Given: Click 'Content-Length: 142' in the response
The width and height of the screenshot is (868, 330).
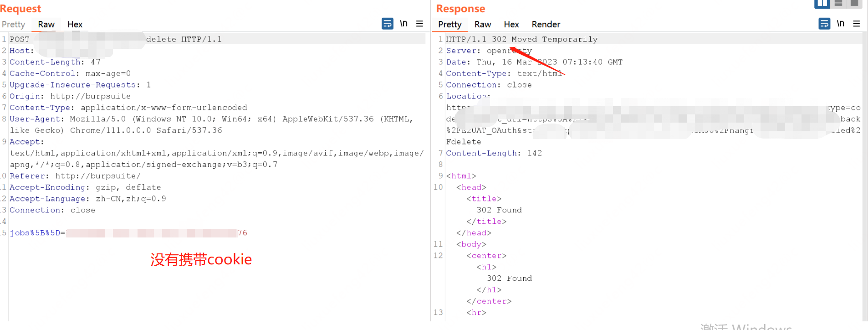Looking at the screenshot, I should point(494,153).
